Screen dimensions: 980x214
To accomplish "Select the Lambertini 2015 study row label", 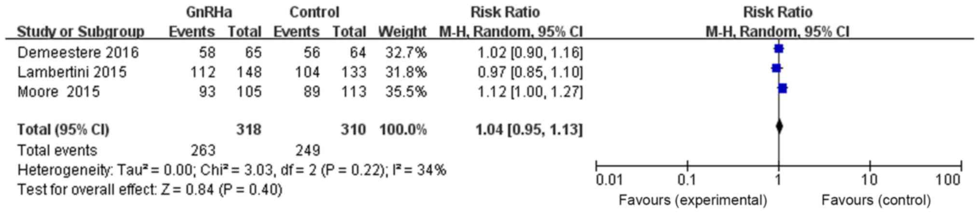I will [x=72, y=72].
